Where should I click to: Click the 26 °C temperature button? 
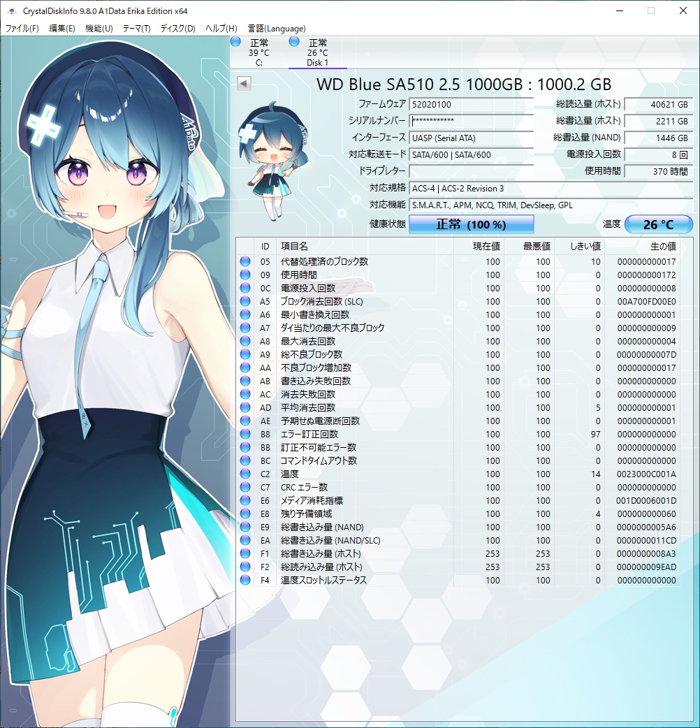click(658, 224)
